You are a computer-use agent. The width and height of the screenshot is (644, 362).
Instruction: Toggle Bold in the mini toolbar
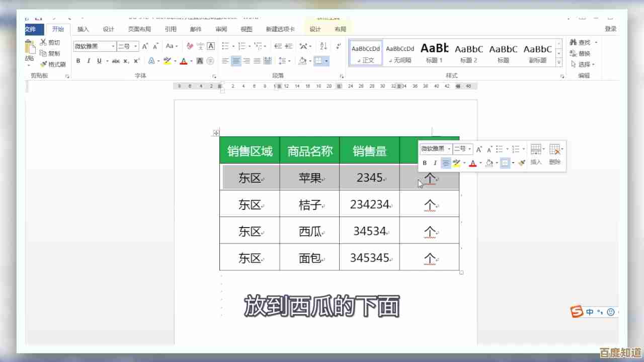[x=425, y=163]
